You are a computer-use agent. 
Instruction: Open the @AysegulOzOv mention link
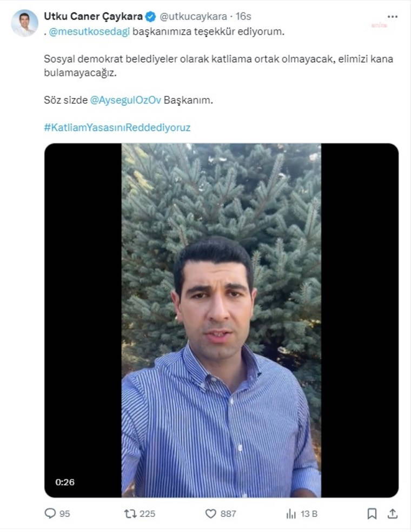click(x=125, y=100)
